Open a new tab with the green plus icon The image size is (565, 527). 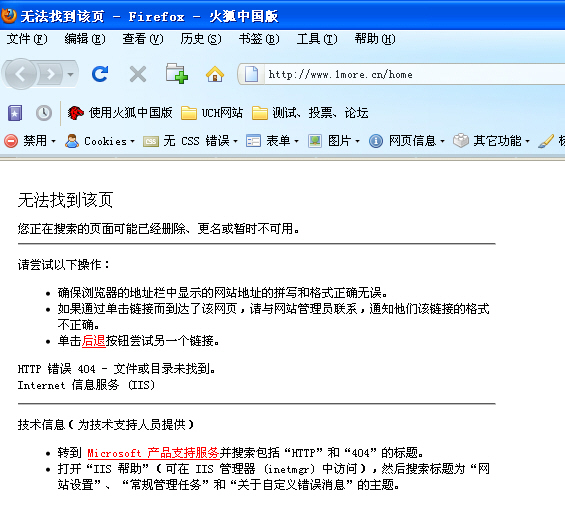click(x=177, y=74)
